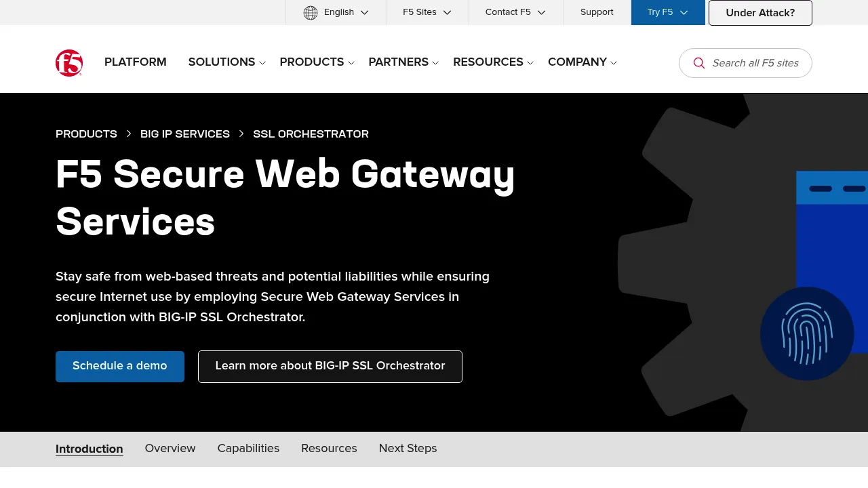Jump to the Capabilities section tab

click(x=248, y=449)
